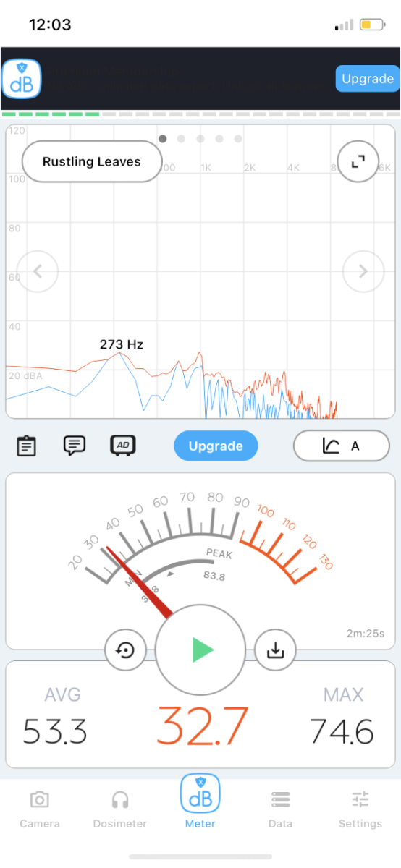
Task: Show the next graph with the right chevron
Action: (363, 272)
